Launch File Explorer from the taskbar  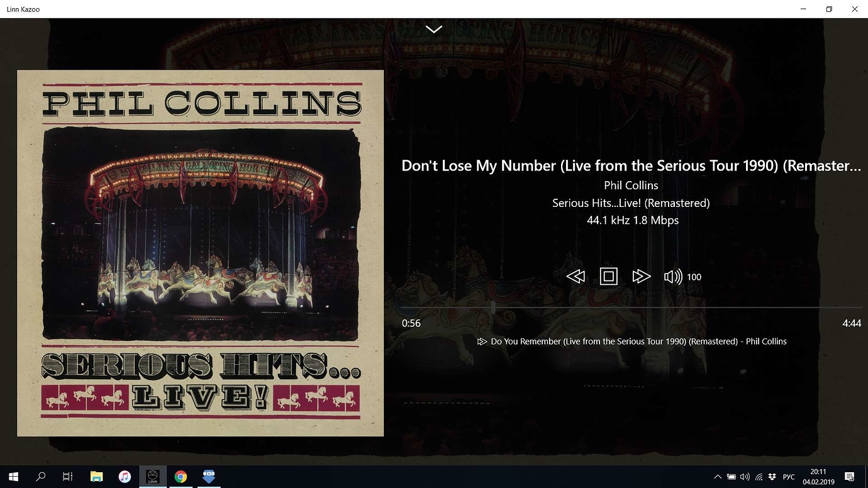tap(96, 477)
